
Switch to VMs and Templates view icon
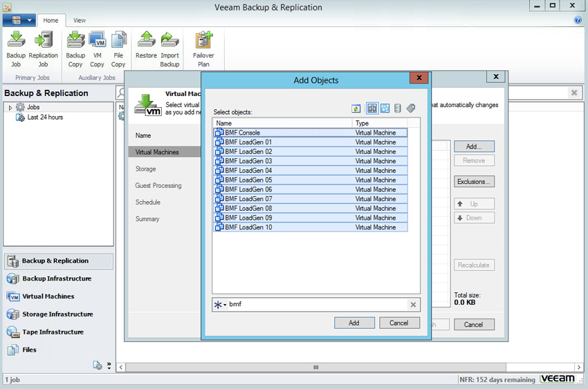point(385,108)
